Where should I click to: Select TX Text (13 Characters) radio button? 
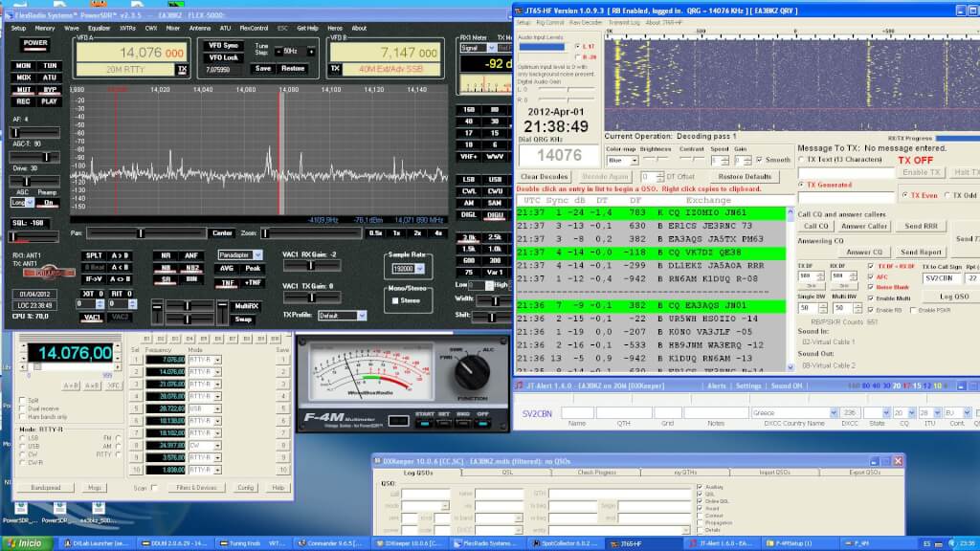[802, 160]
